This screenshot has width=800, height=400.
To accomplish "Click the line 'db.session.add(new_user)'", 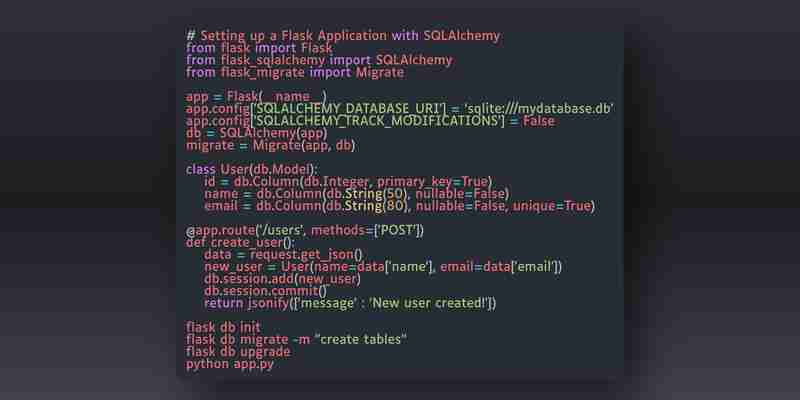I will coord(283,279).
